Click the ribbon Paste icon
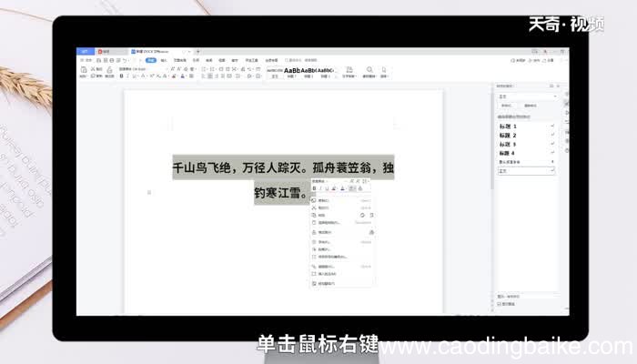The width and height of the screenshot is (637, 364). (x=84, y=70)
